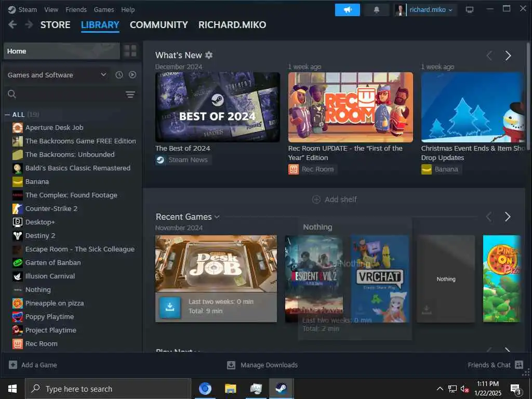The image size is (532, 399).
Task: Click the Steam News source tag
Action: coord(183,160)
